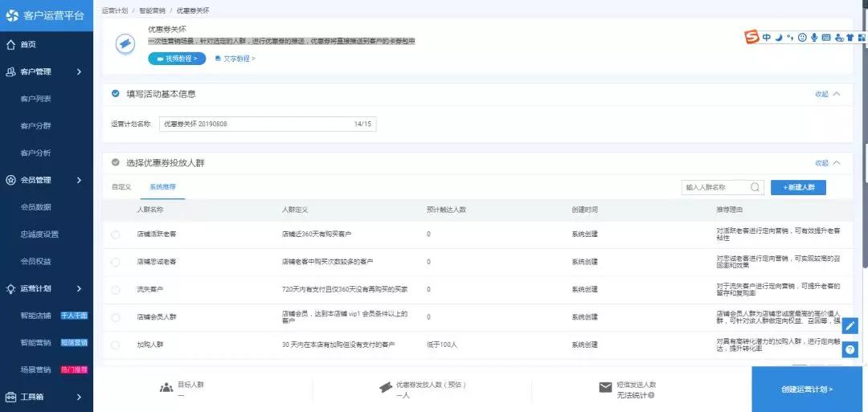This screenshot has width=868, height=412.
Task: Click the 输入人群名称 search field
Action: coord(723,187)
